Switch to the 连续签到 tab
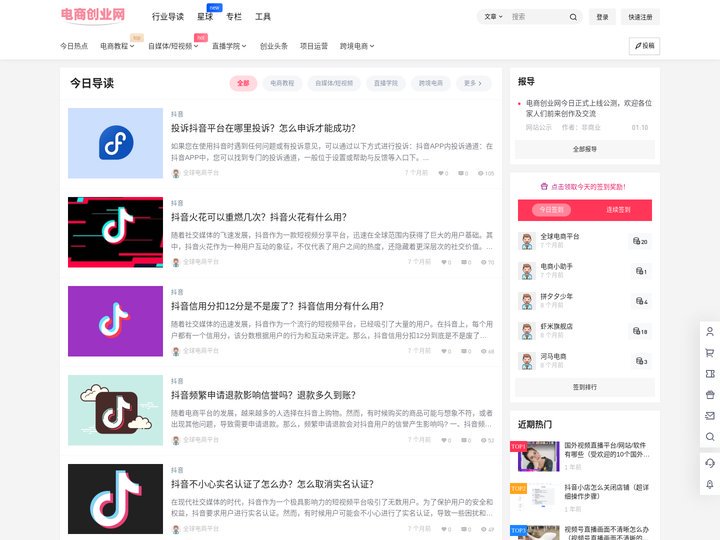Screen dimensions: 720x540 [x=618, y=210]
